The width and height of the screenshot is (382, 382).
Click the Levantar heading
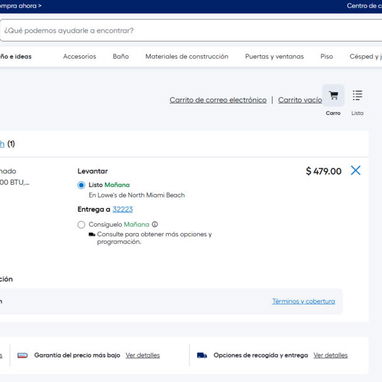[x=93, y=171]
